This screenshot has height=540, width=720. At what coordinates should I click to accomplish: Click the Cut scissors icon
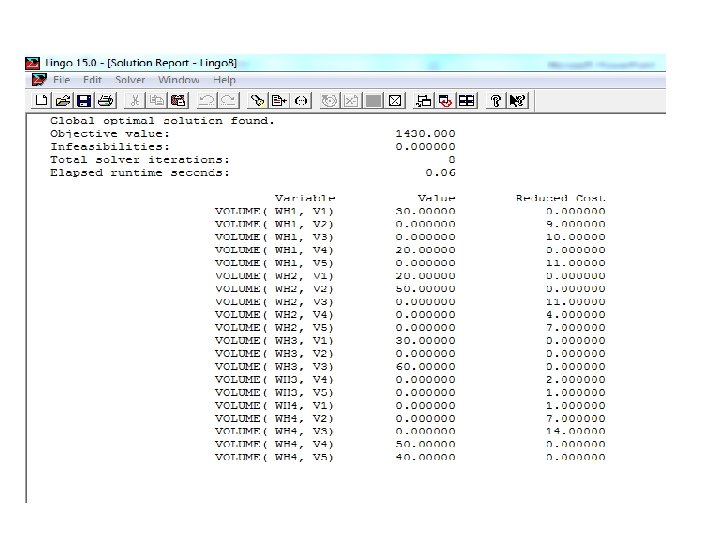click(x=135, y=100)
